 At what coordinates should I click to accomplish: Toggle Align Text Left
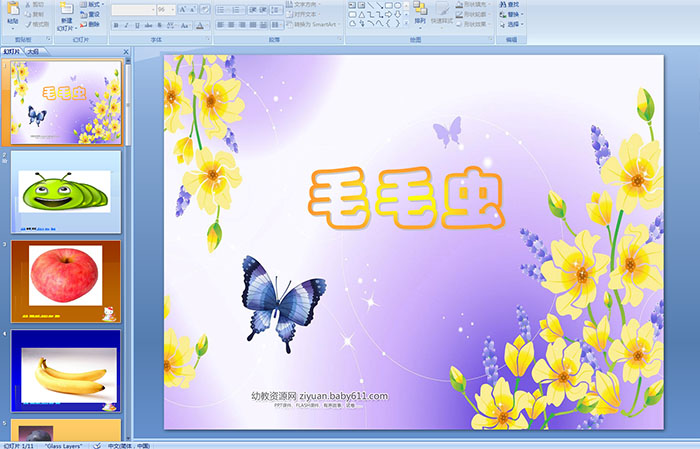point(221,25)
